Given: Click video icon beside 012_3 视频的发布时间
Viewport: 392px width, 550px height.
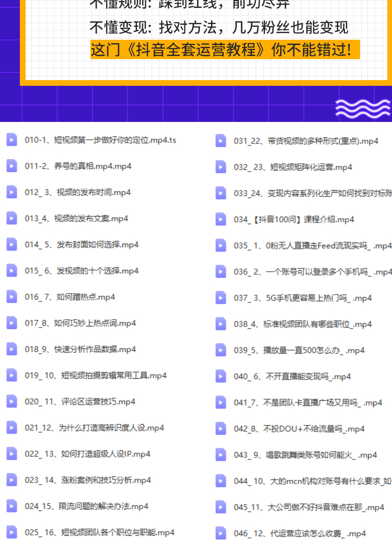Looking at the screenshot, I should coord(11,192).
